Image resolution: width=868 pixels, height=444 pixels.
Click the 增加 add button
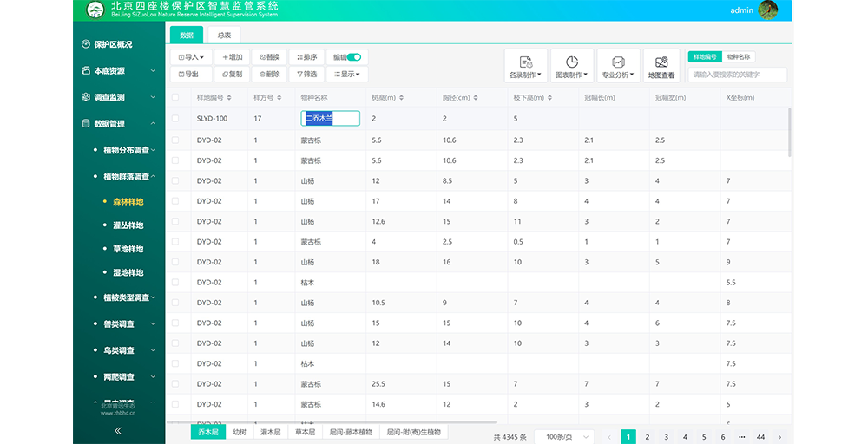pyautogui.click(x=232, y=57)
